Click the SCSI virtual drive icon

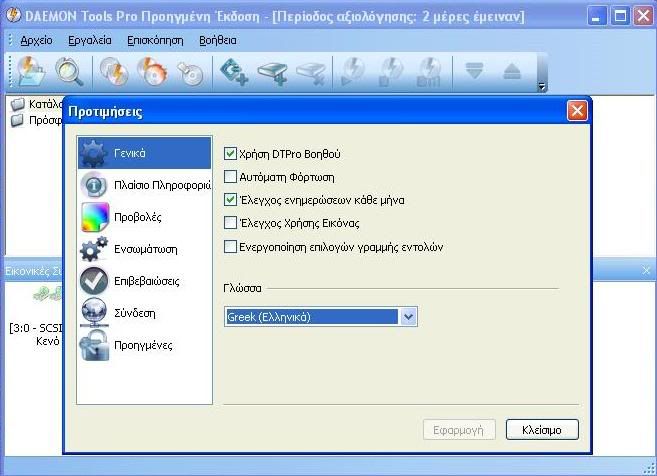(x=47, y=295)
